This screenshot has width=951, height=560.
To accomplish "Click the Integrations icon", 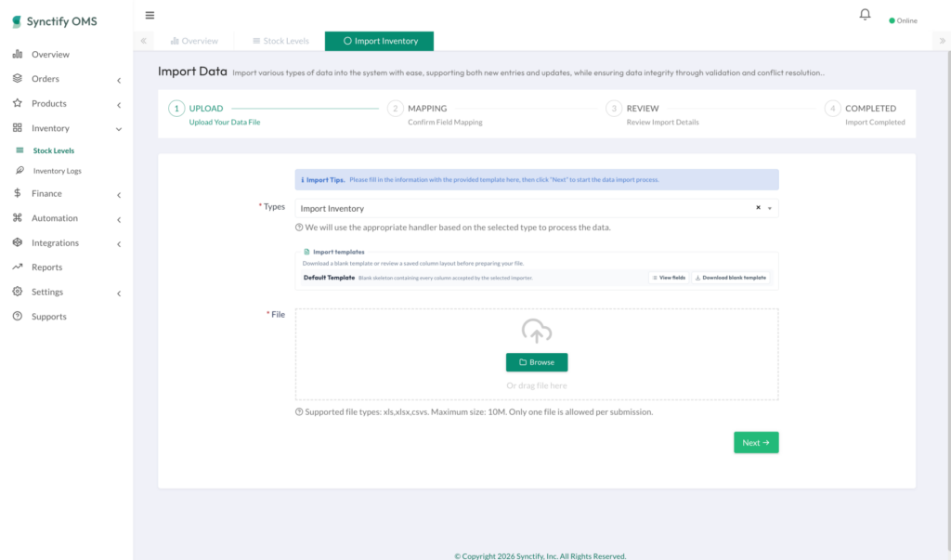I will [18, 242].
